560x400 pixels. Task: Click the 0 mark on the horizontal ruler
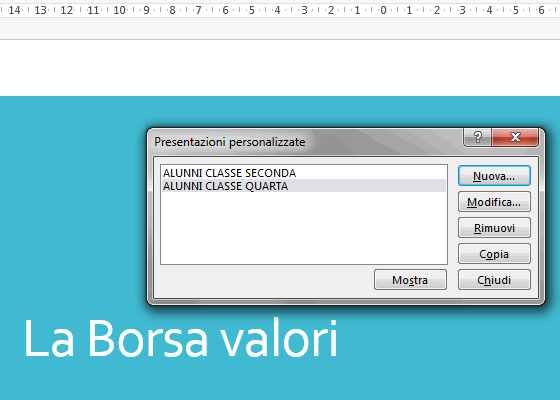pyautogui.click(x=383, y=10)
